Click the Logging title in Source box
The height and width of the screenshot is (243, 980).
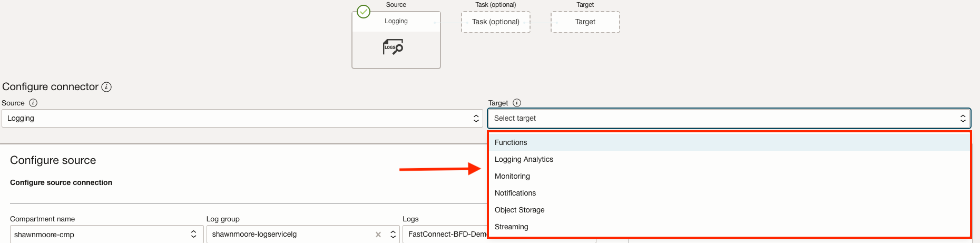[396, 21]
